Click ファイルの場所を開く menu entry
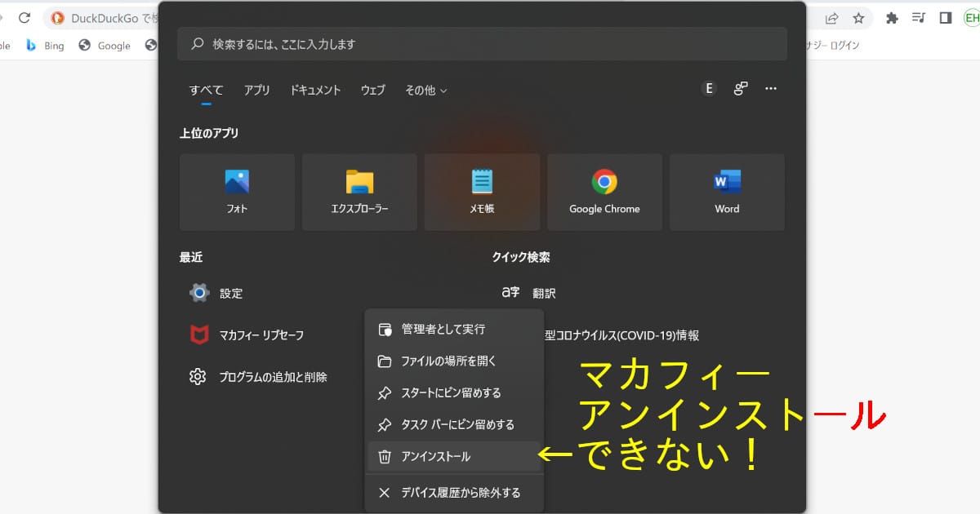 pyautogui.click(x=448, y=361)
